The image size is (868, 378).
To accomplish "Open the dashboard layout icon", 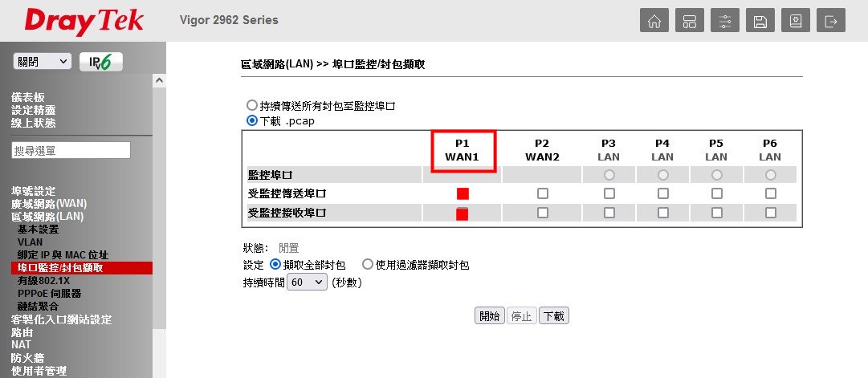I will (689, 22).
